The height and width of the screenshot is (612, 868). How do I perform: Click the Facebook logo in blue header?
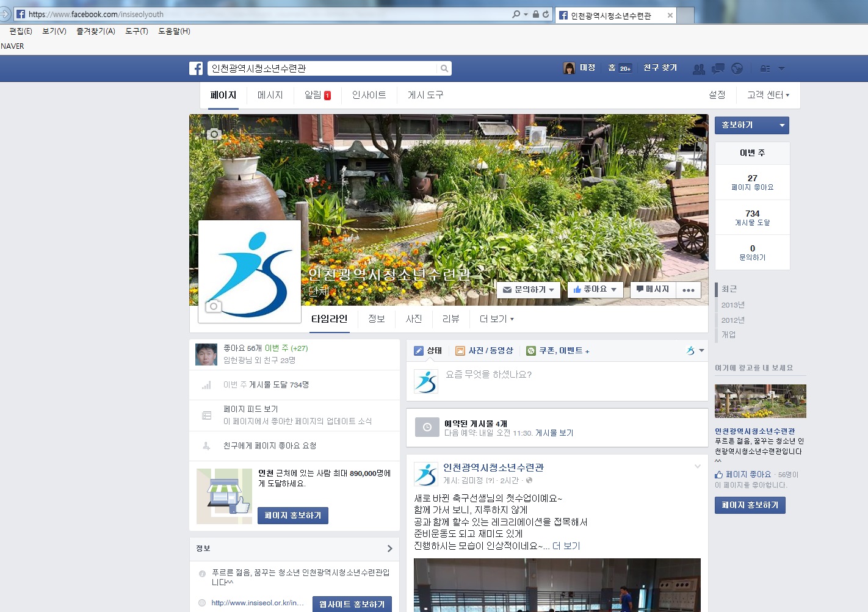(x=196, y=68)
